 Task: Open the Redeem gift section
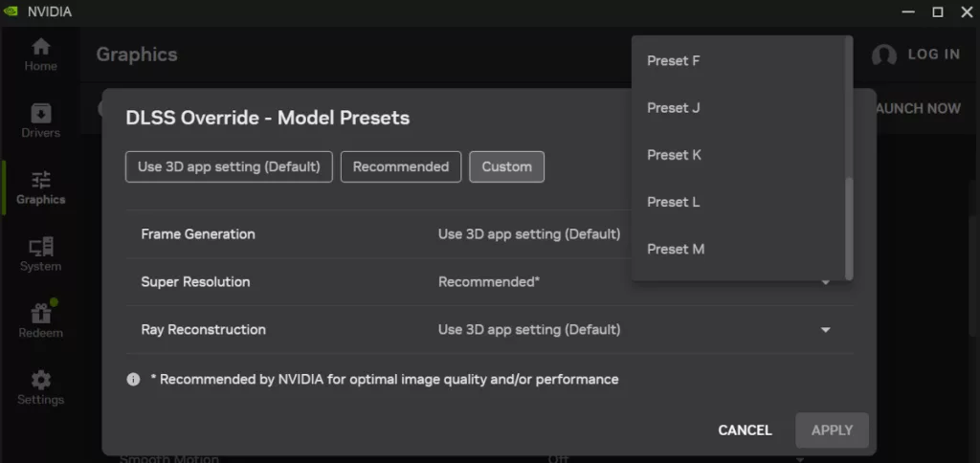40,321
